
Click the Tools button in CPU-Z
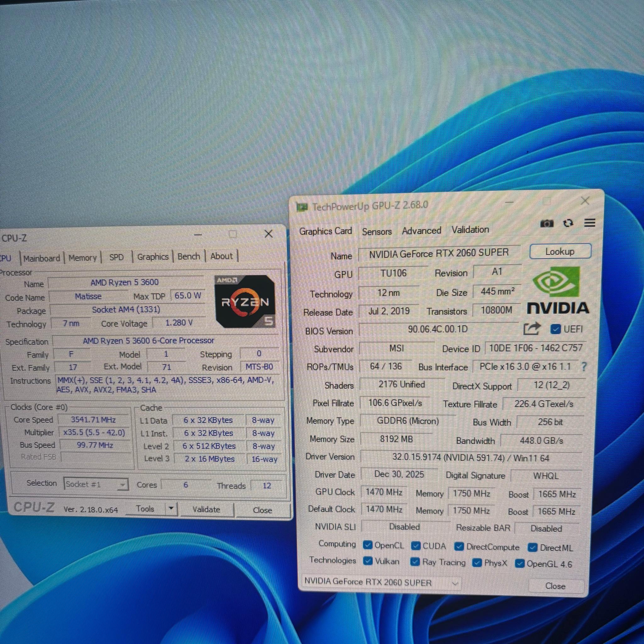[145, 509]
